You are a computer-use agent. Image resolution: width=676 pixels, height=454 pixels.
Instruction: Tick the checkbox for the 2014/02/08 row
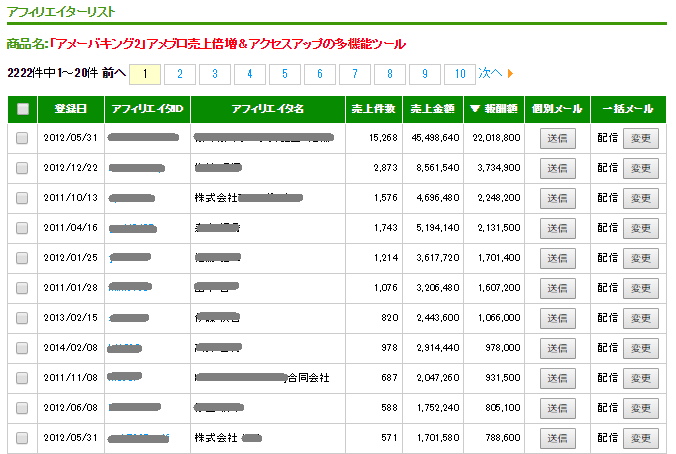[x=22, y=348]
